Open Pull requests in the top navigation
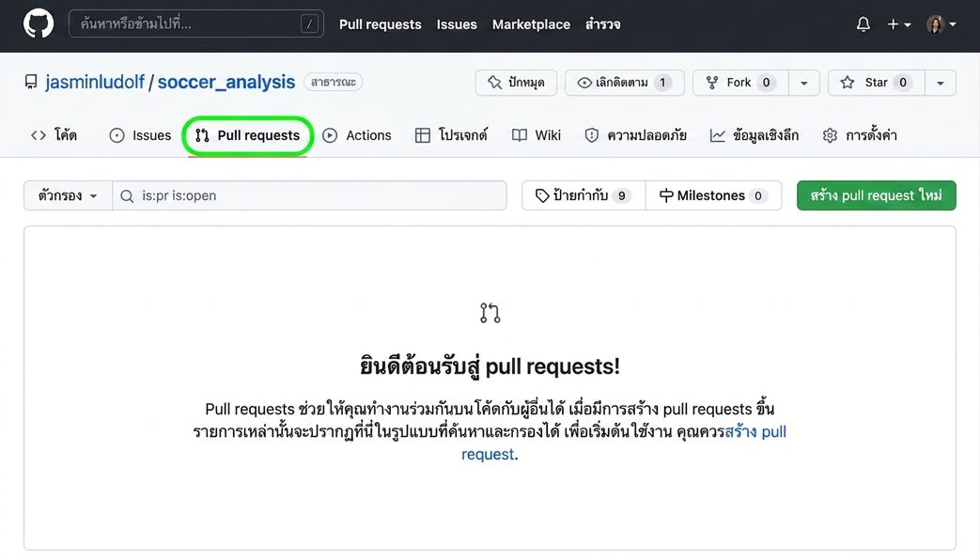 (380, 24)
